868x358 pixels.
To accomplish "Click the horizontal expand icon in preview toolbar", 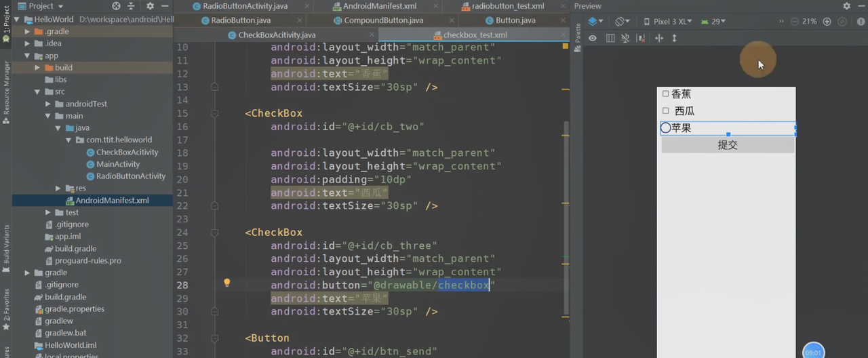I will click(x=658, y=39).
